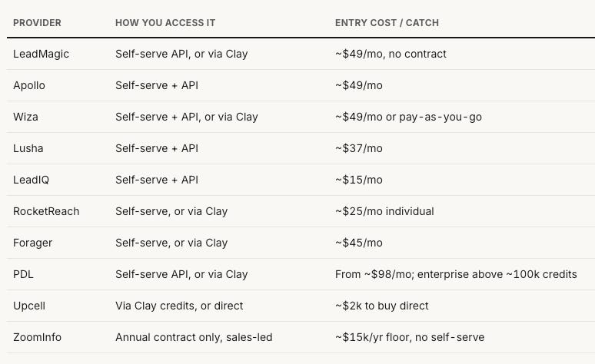595x364 pixels.
Task: Select the Wiza provider name
Action: point(25,117)
